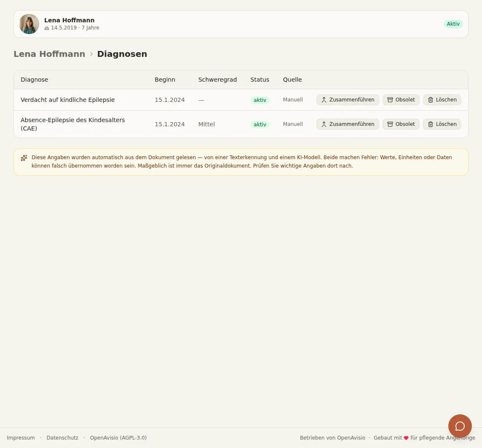Screen dimensions: 482x448
Task: Click Lena Hoffmann's profile avatar photo
Action: pos(29,24)
